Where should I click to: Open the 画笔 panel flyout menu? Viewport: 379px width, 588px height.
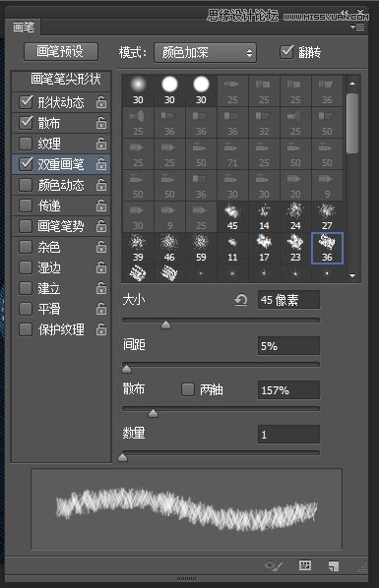point(357,27)
